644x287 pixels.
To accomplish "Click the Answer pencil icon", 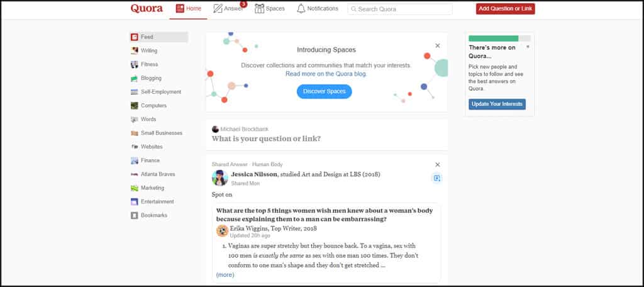I will tap(218, 9).
